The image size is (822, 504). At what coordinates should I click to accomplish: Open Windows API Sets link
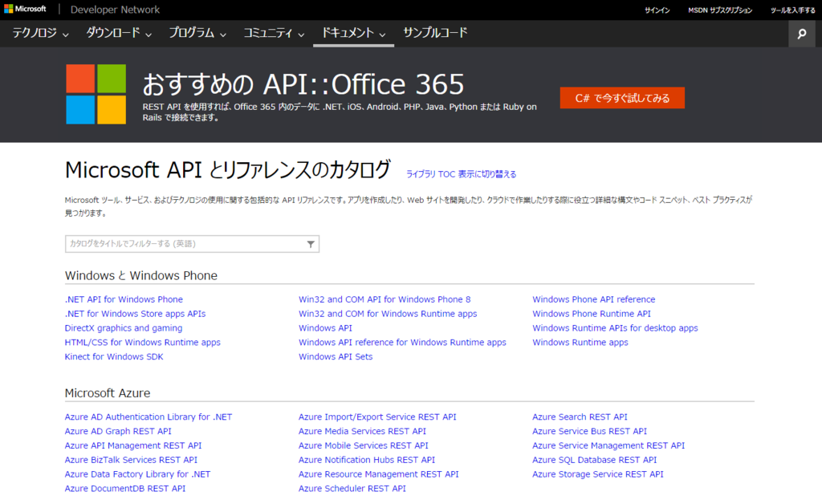click(x=336, y=356)
